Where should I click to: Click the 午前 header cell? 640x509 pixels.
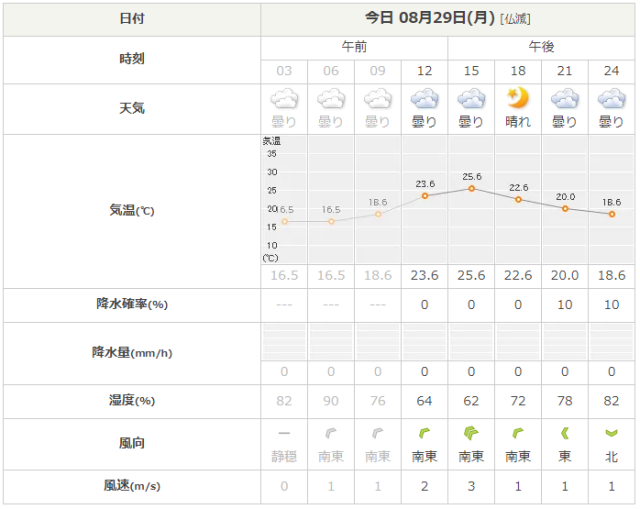click(x=354, y=48)
